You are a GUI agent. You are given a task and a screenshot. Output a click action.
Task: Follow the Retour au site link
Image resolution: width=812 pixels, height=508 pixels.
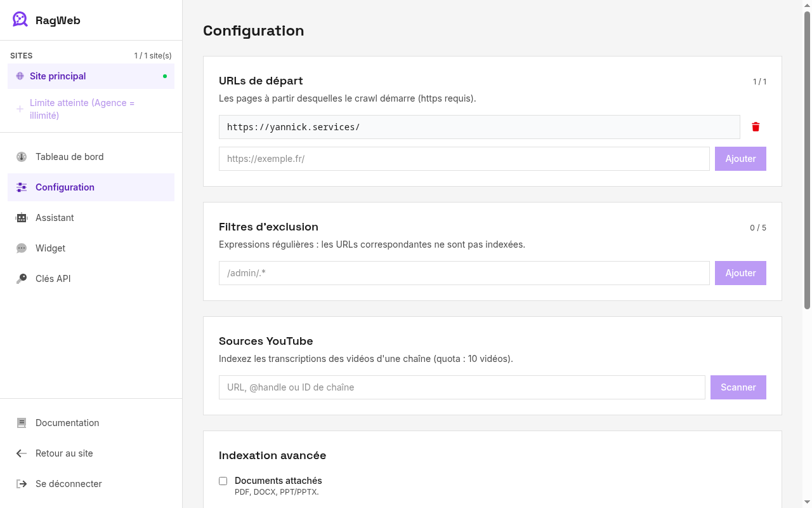pyautogui.click(x=91, y=453)
